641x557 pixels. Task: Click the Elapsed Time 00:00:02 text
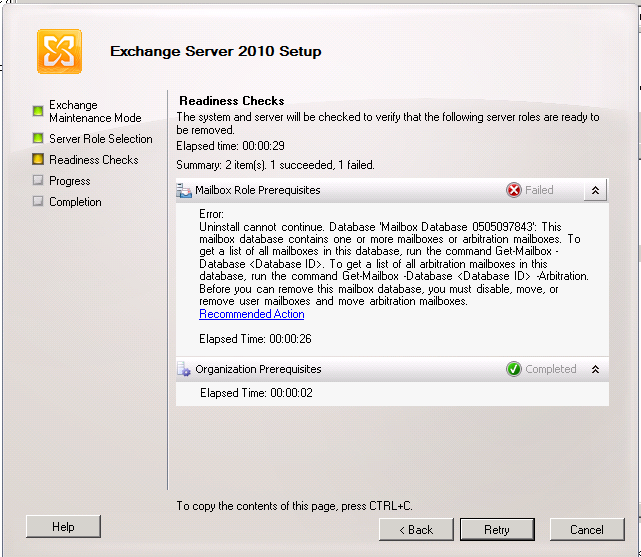coord(256,393)
